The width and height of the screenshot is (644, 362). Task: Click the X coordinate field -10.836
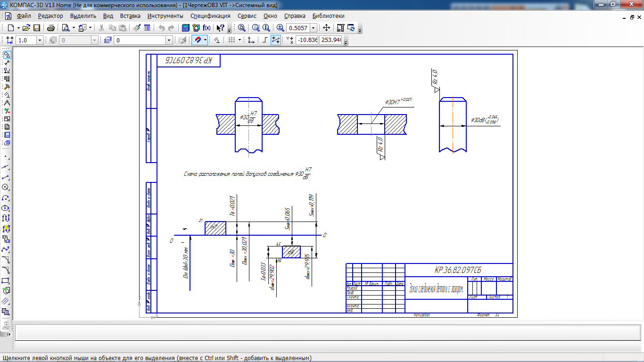tap(307, 40)
